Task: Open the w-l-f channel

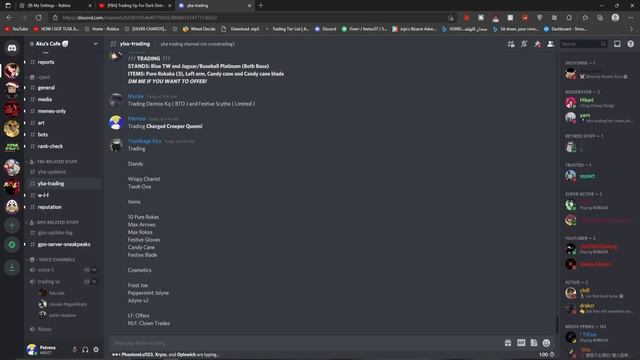Action: (x=63, y=196)
